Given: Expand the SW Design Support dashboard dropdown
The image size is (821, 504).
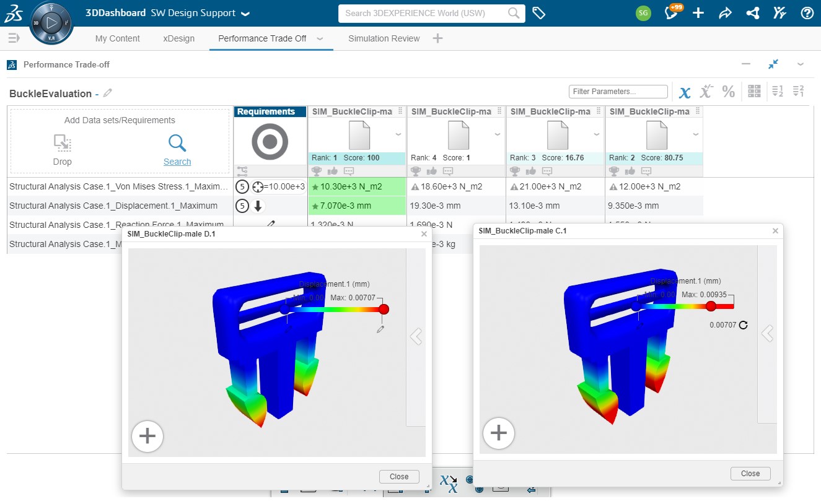Looking at the screenshot, I should 245,13.
